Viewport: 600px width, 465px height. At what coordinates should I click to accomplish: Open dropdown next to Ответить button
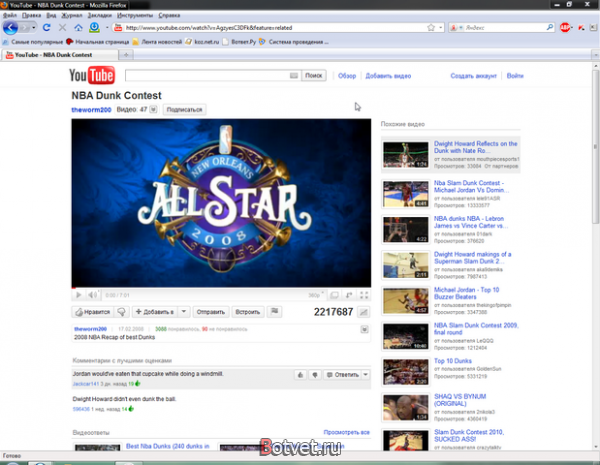pyautogui.click(x=366, y=375)
